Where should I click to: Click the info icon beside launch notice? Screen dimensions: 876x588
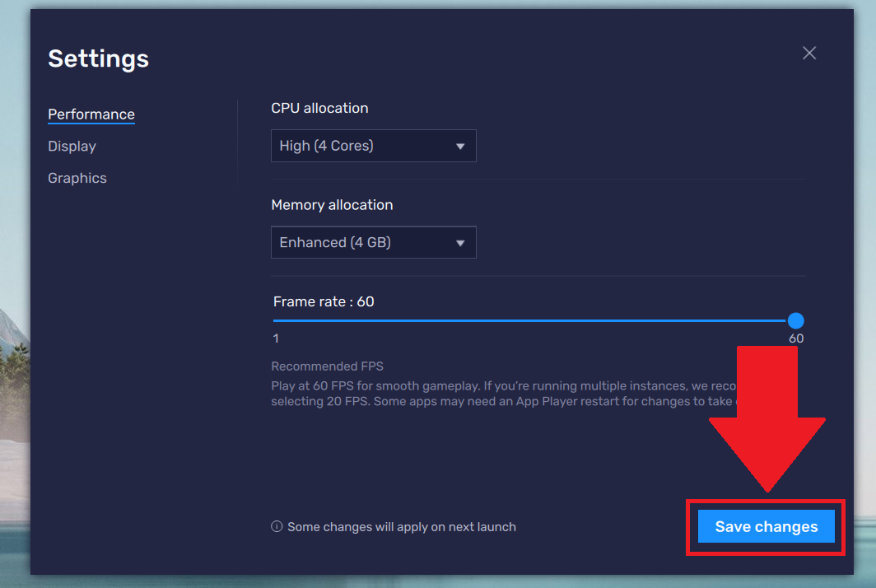(276, 526)
